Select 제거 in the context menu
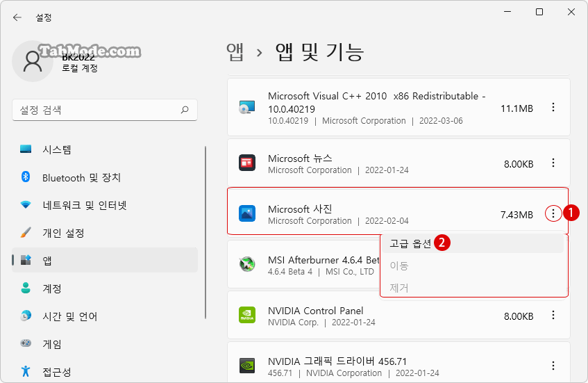This screenshot has width=588, height=383. pyautogui.click(x=473, y=288)
